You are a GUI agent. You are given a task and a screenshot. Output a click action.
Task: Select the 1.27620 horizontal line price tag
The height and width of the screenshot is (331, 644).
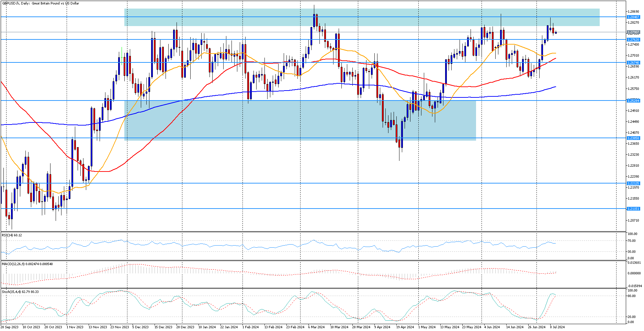pos(633,39)
